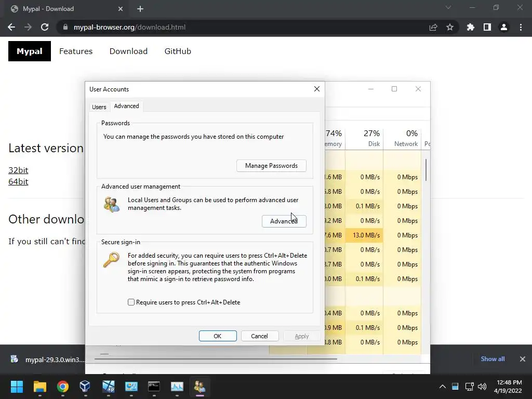Screen dimensions: 532x399
Task: Select the Advanced tab in User Accounts
Action: point(126,106)
